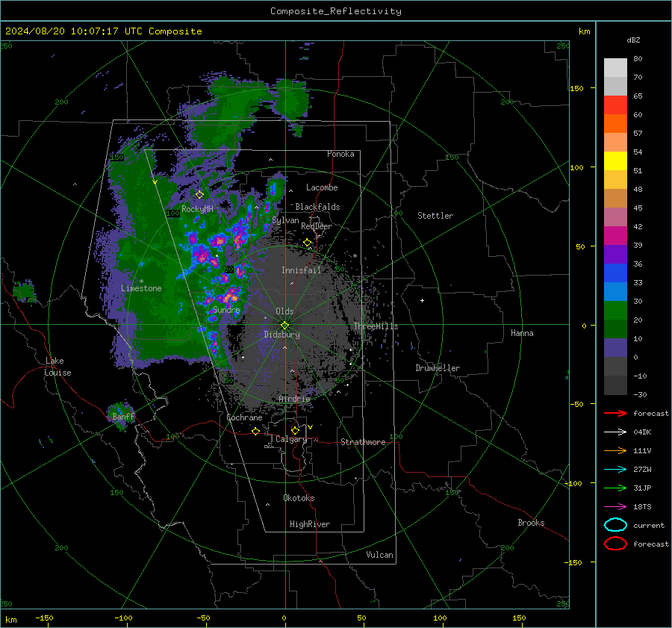Screen dimensions: 672x628
Task: Click the Composite_Reflectivity title
Action: (335, 11)
